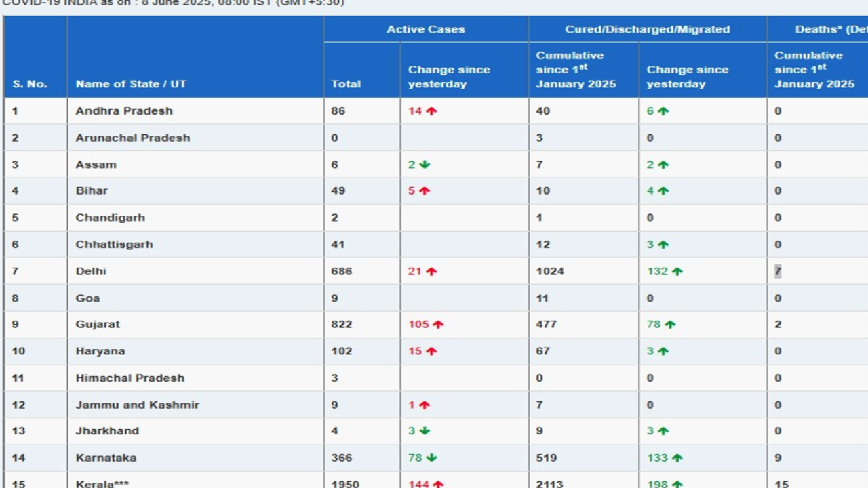
Task: Select the 'Chandigarh' state name
Action: click(111, 218)
